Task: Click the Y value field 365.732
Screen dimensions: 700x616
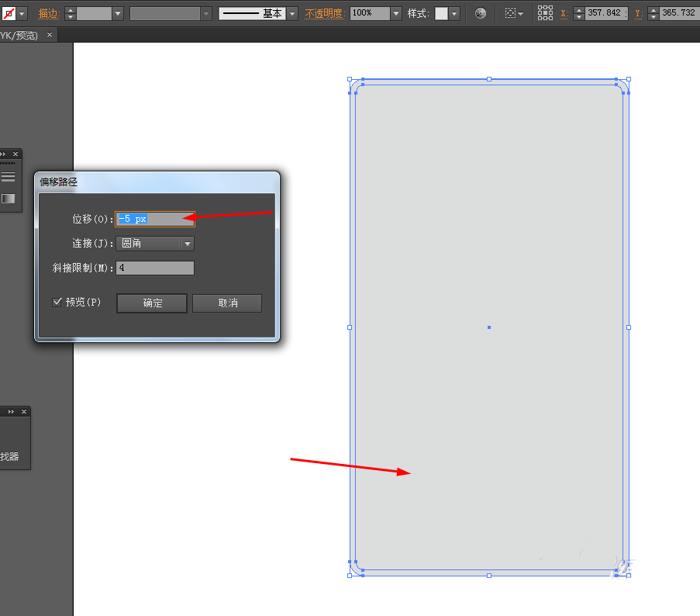Action: pos(680,13)
